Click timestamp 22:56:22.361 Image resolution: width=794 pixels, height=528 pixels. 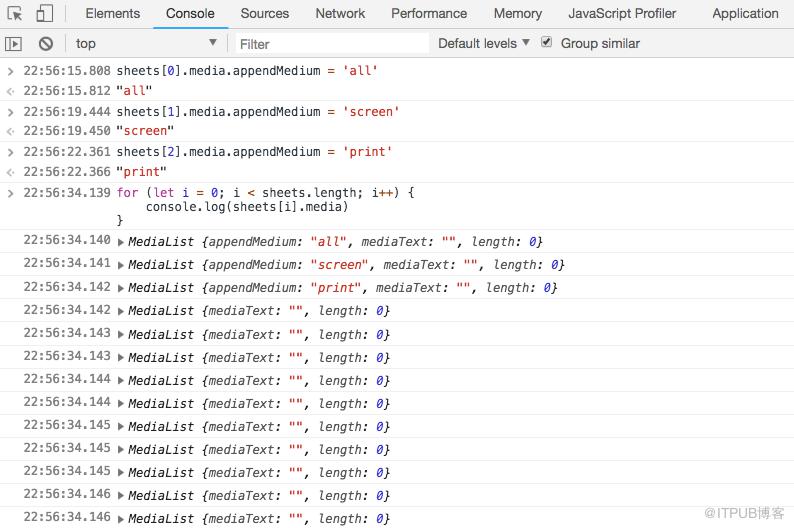click(x=67, y=151)
